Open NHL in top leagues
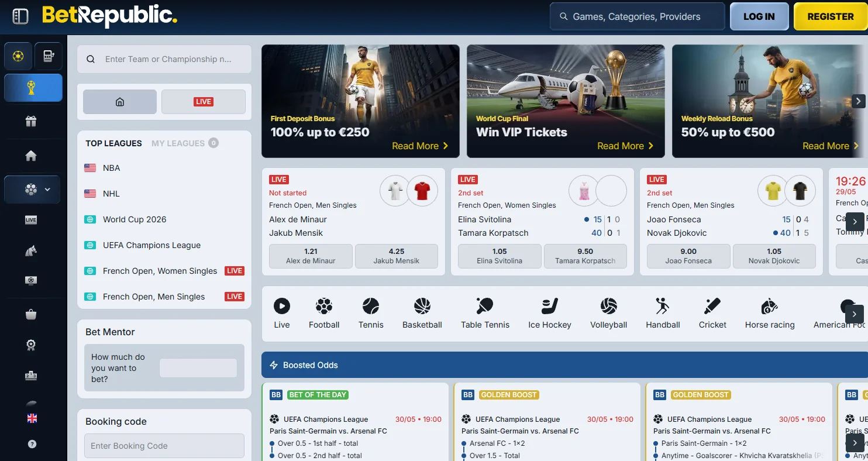 coord(164,194)
